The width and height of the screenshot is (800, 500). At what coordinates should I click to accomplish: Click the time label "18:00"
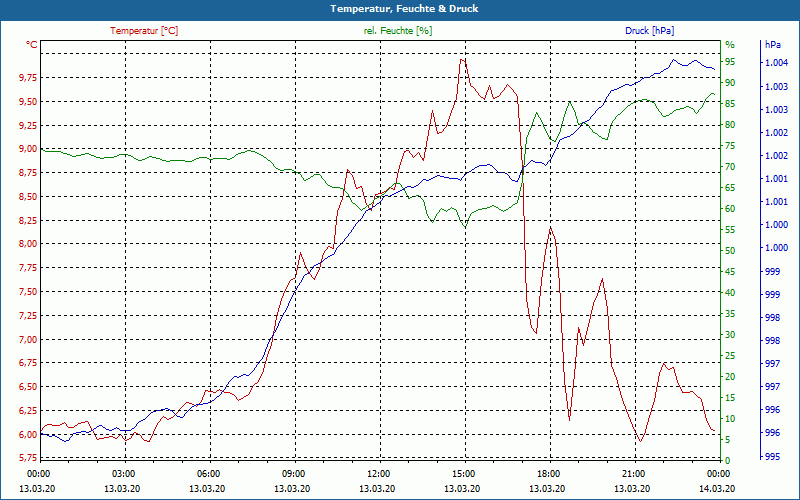pos(549,474)
